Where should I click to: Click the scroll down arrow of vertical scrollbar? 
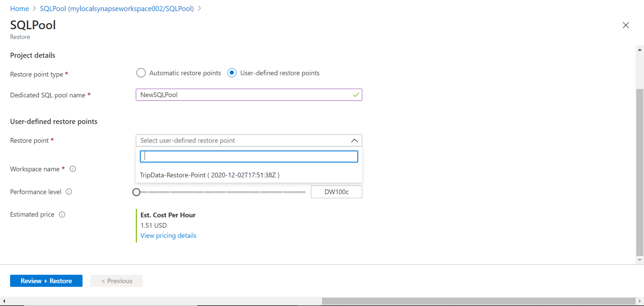(x=639, y=260)
